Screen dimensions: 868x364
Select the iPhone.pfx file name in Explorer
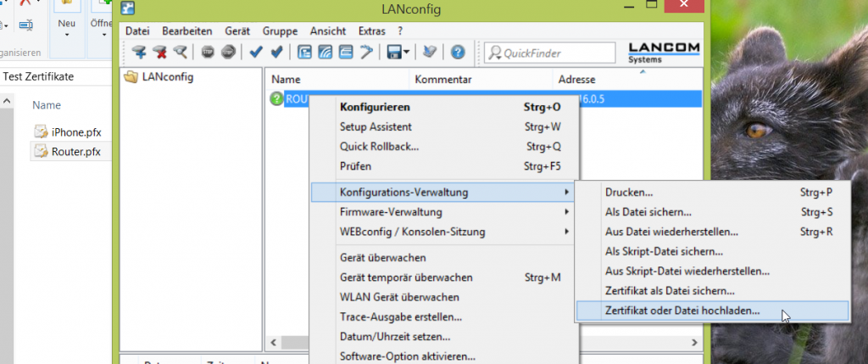click(x=76, y=132)
